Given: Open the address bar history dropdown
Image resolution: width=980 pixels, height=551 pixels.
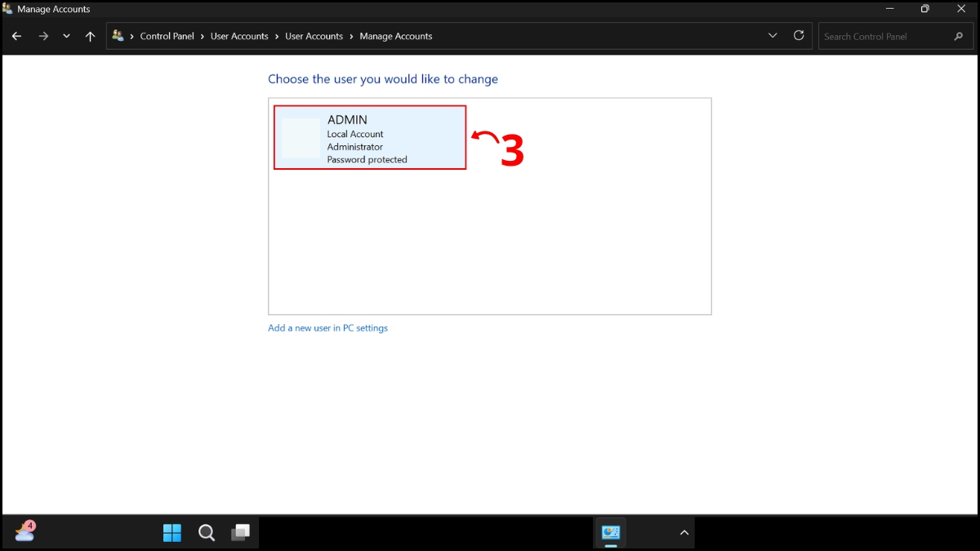Looking at the screenshot, I should (x=772, y=36).
